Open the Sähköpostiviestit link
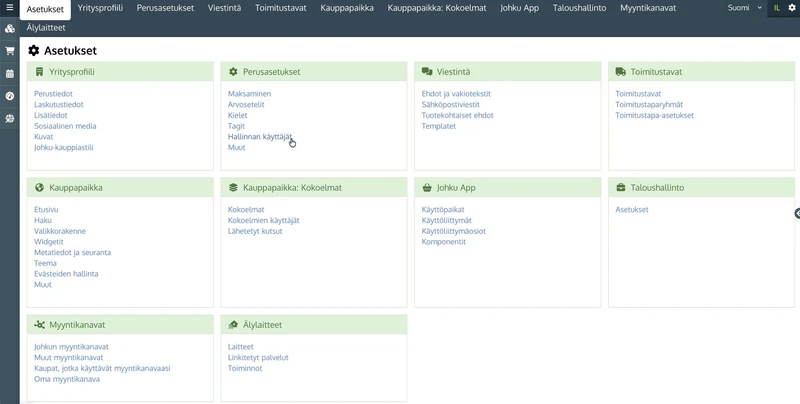This screenshot has width=800, height=404. pyautogui.click(x=451, y=105)
